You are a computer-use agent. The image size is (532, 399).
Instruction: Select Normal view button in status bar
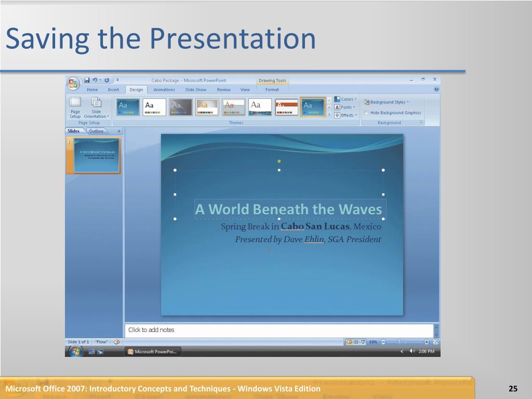click(349, 342)
